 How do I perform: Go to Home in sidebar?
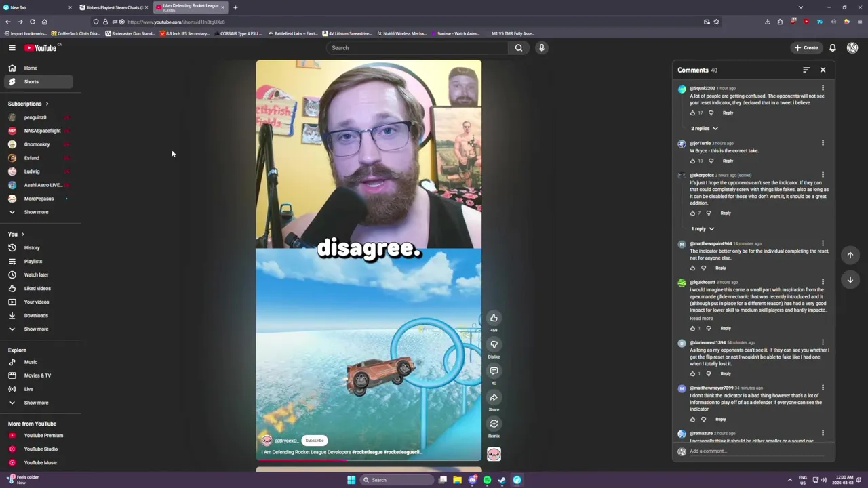(38, 68)
